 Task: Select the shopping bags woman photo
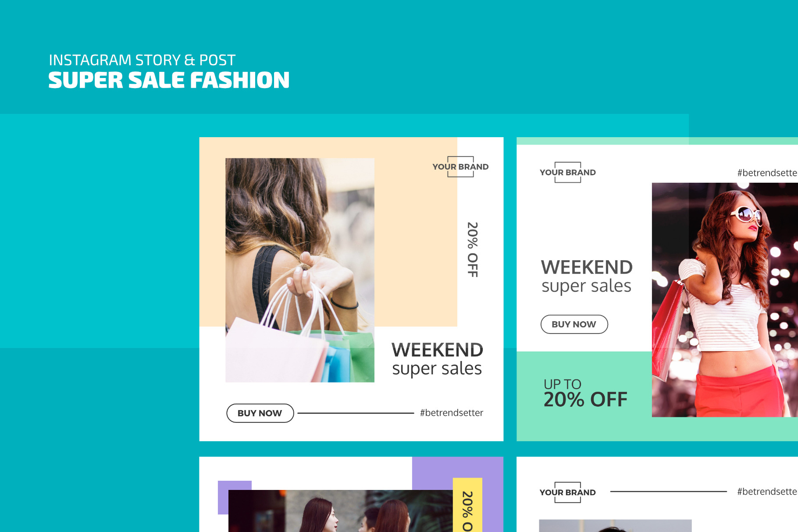point(300,270)
